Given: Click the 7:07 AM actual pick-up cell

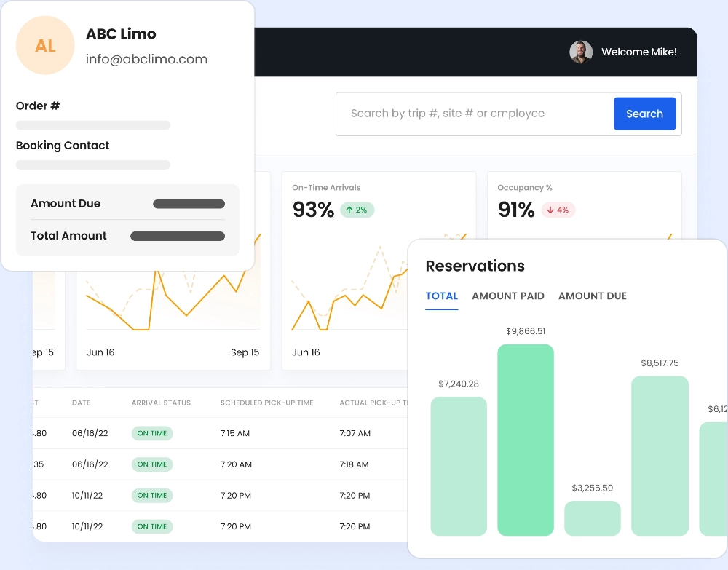Looking at the screenshot, I should pos(355,433).
